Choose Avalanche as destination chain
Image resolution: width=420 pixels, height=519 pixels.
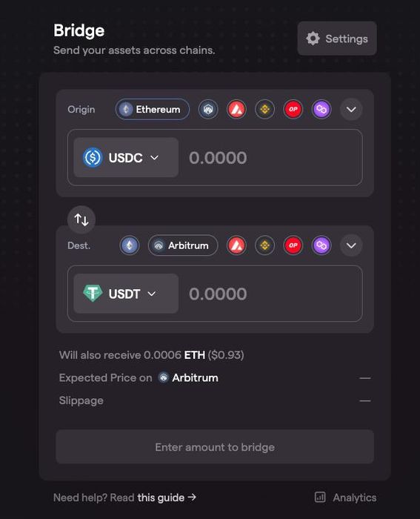(x=236, y=245)
